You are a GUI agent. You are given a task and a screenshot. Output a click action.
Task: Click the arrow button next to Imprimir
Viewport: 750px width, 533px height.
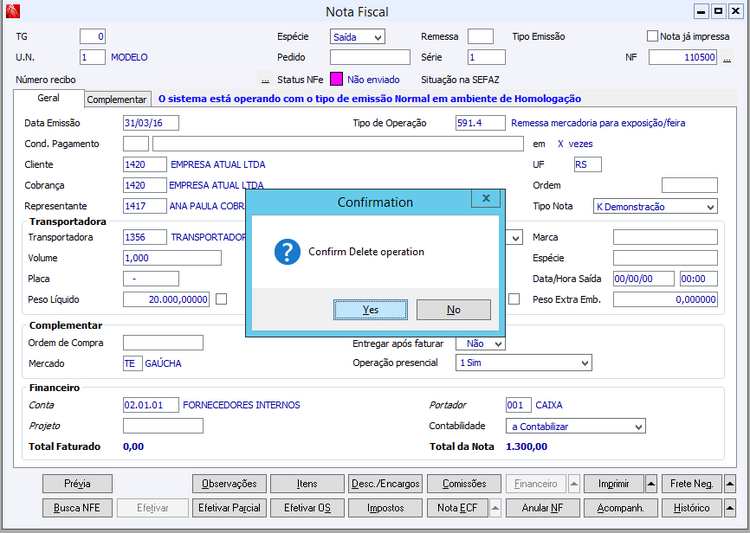click(651, 484)
